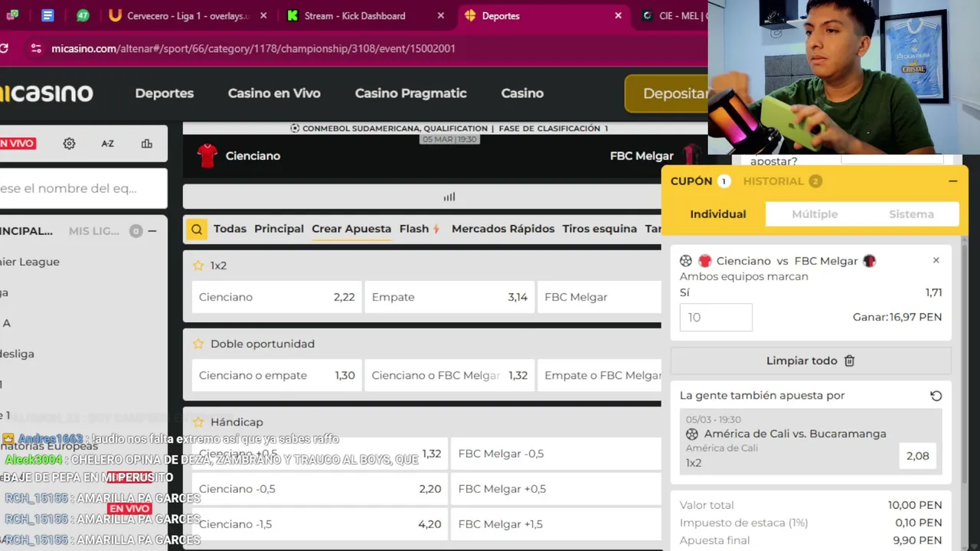The width and height of the screenshot is (980, 551).
Task: Open the settings gear in the sports sidebar
Action: pyautogui.click(x=69, y=143)
